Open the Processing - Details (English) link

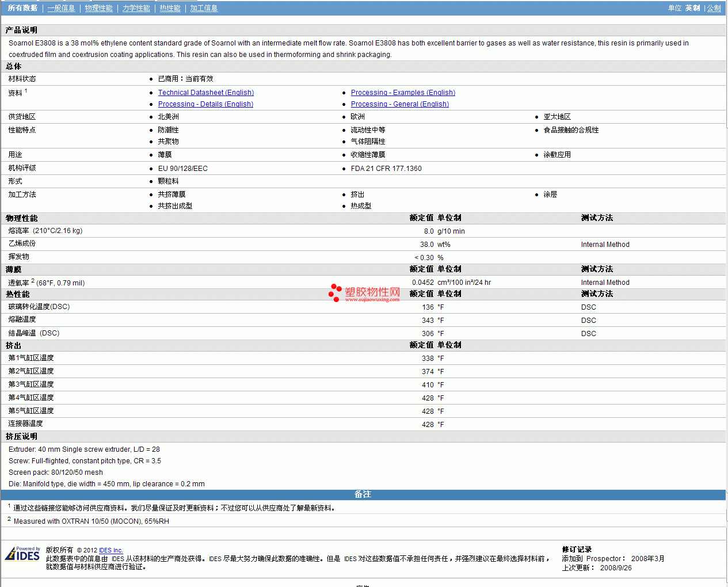tap(205, 104)
